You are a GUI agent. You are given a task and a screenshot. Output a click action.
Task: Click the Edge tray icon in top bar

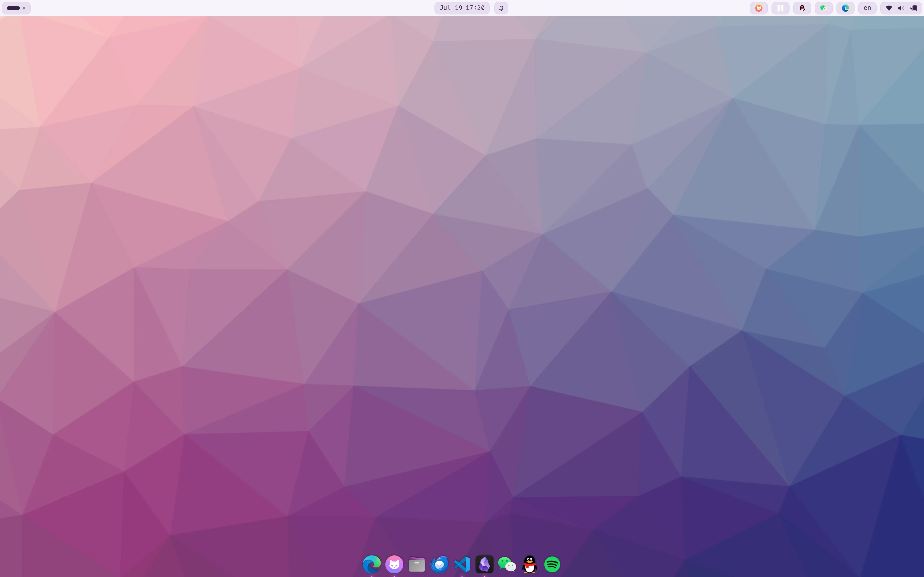pos(845,8)
